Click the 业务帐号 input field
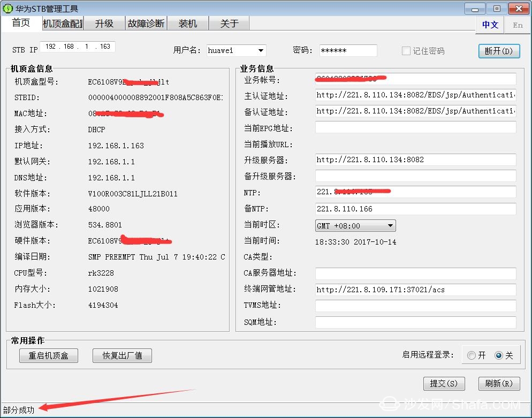 [x=416, y=79]
